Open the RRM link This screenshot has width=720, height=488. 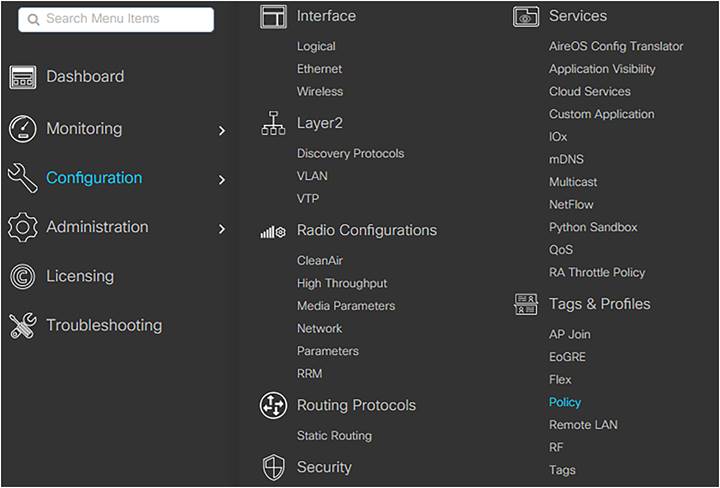[x=309, y=373]
